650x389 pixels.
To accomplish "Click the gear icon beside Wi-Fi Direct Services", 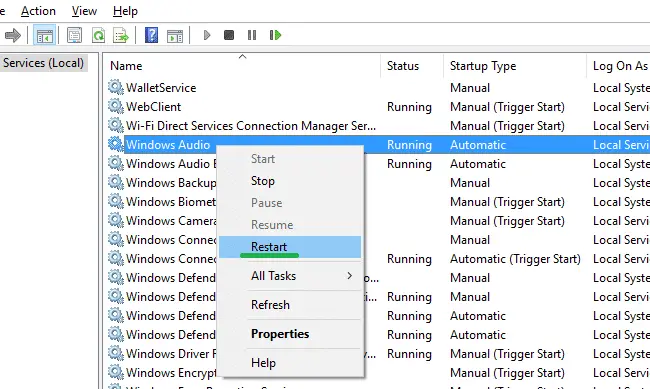I will tap(116, 126).
